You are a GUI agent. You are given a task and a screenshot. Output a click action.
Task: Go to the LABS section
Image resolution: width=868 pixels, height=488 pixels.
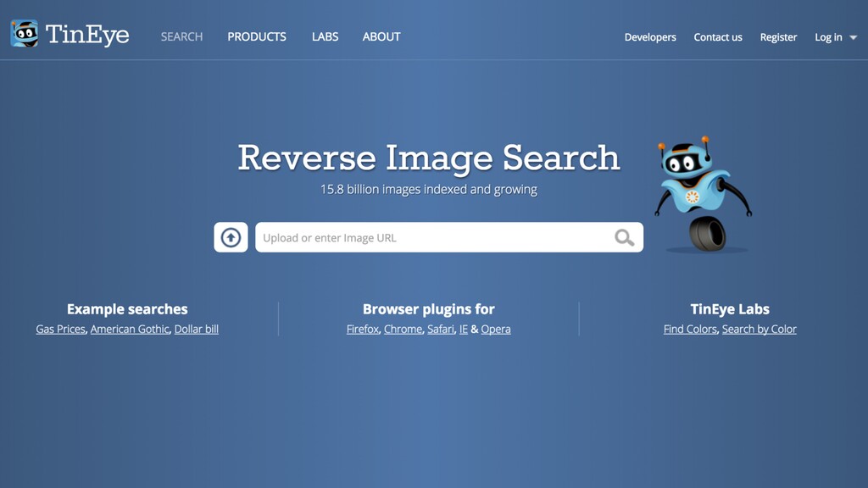point(325,36)
